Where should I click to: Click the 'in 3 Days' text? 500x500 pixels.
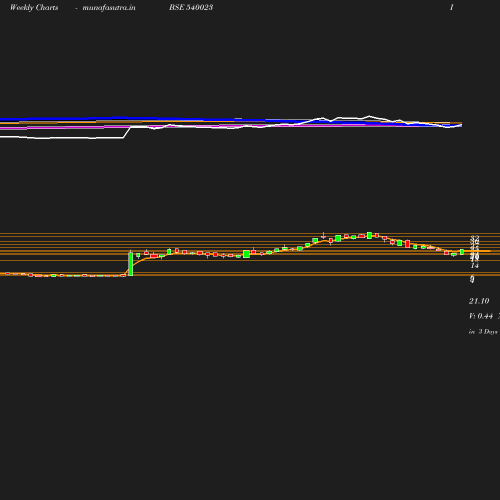point(483,332)
